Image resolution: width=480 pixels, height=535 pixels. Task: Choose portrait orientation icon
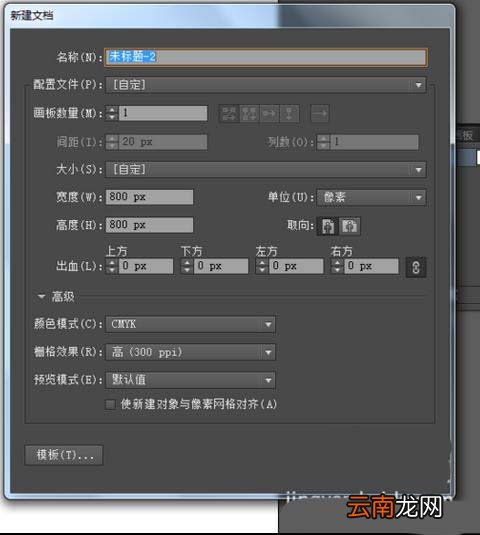click(x=328, y=226)
